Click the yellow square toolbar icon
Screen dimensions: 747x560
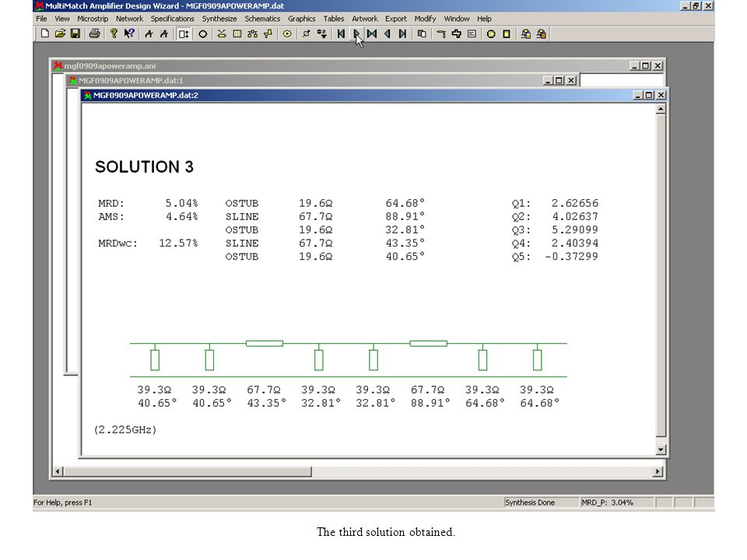coord(507,33)
